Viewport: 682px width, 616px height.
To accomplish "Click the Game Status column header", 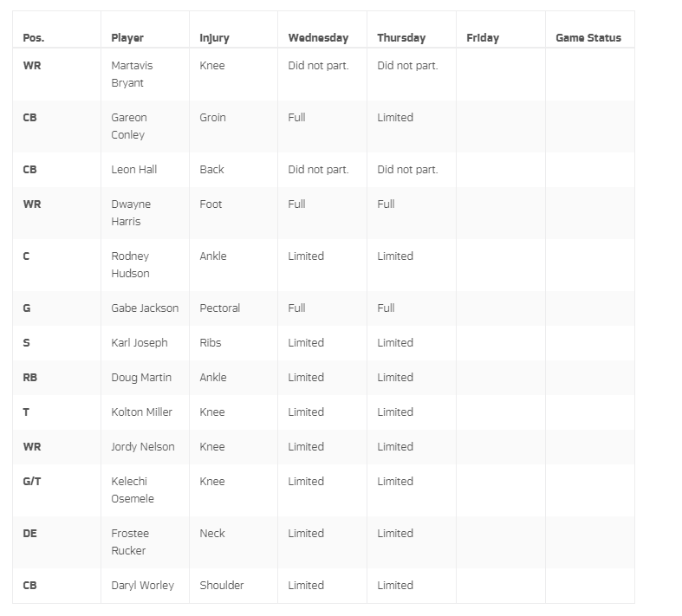I will point(588,38).
